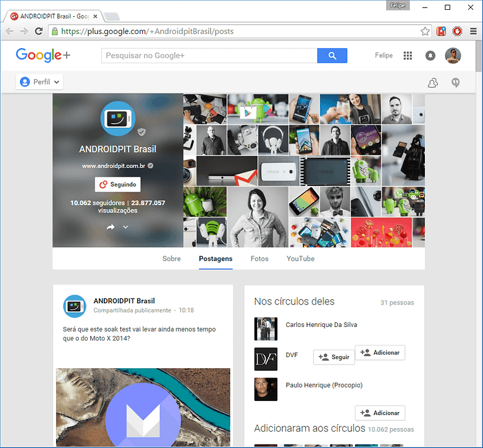Click the post text about soak test
Viewport: 483px width, 448px height.
tap(139, 334)
